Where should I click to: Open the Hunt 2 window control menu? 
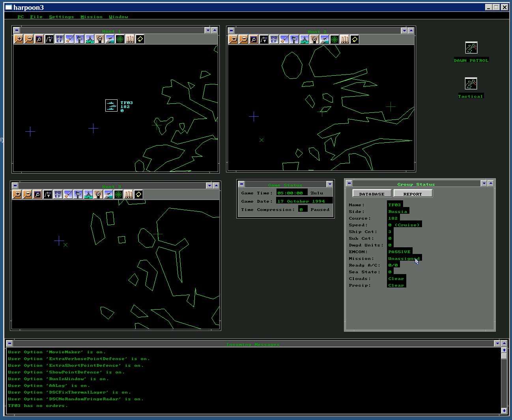[x=231, y=30]
